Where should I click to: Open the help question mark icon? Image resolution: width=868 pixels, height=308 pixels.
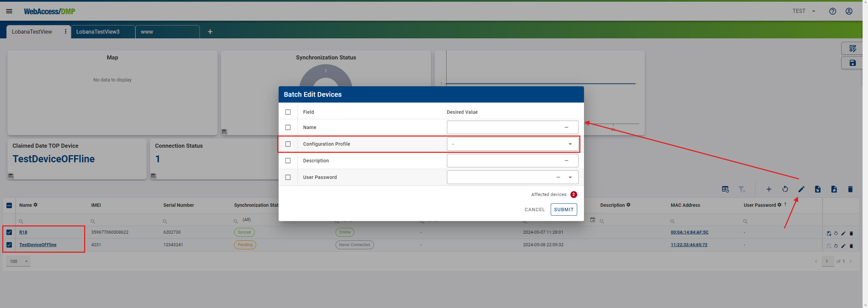pos(833,11)
